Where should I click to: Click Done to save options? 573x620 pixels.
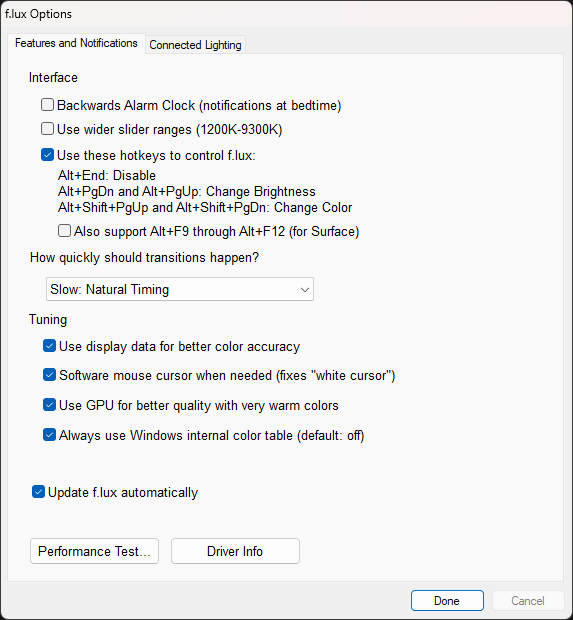tap(447, 601)
